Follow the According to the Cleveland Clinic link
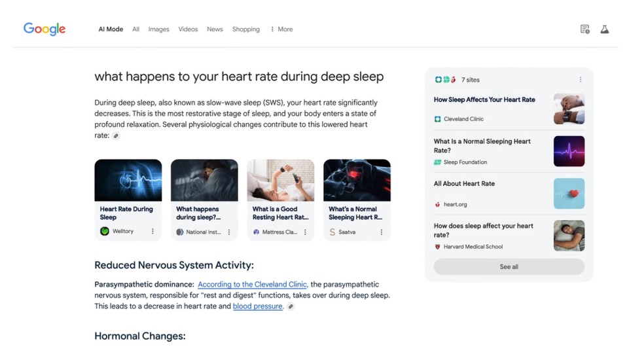The height and width of the screenshot is (358, 644). click(252, 285)
